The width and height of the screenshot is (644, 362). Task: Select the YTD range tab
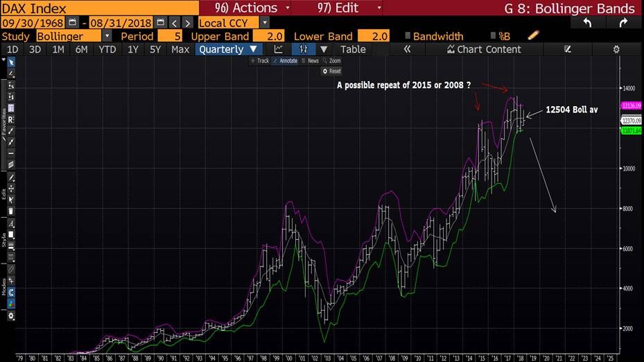pyautogui.click(x=107, y=49)
